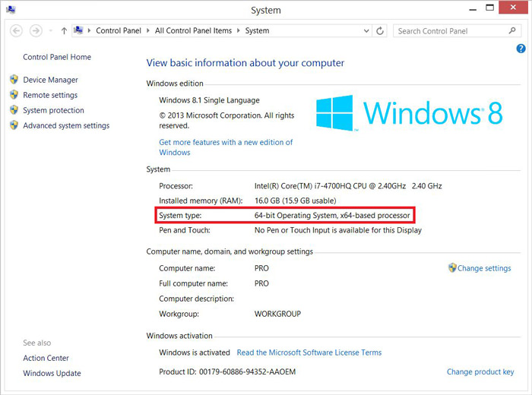Go up one level with the Up arrow

[x=64, y=31]
